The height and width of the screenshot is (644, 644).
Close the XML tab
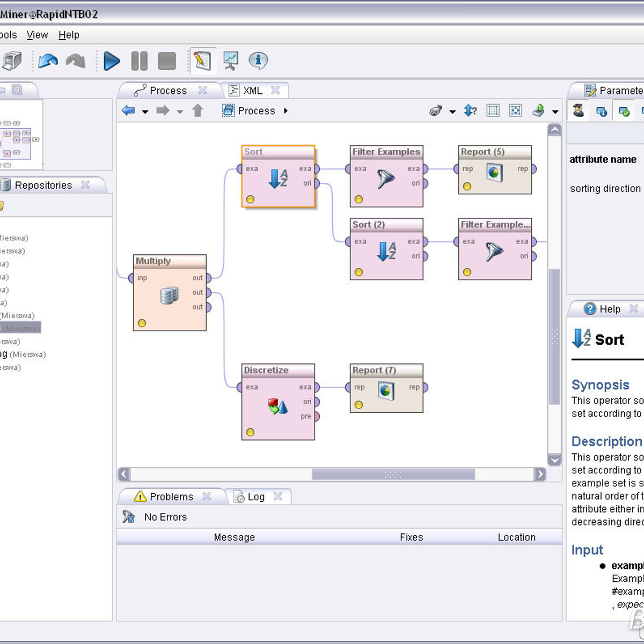(x=275, y=90)
